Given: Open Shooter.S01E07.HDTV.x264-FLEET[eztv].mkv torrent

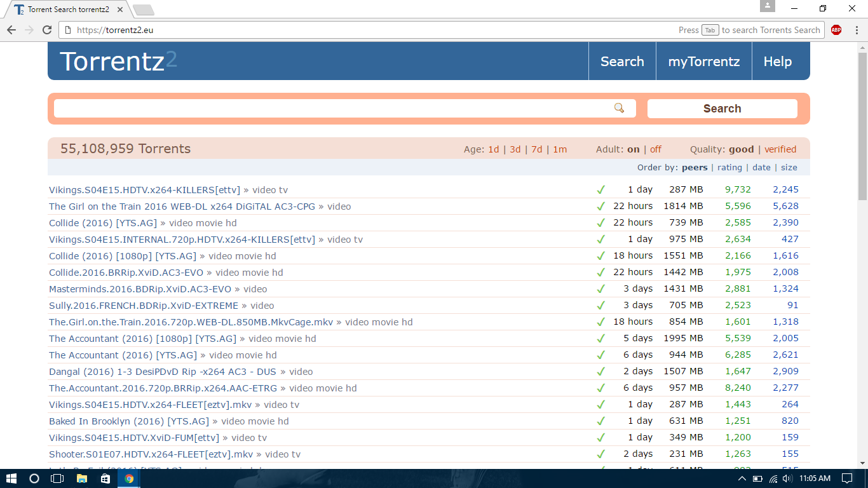Looking at the screenshot, I should pos(151,454).
